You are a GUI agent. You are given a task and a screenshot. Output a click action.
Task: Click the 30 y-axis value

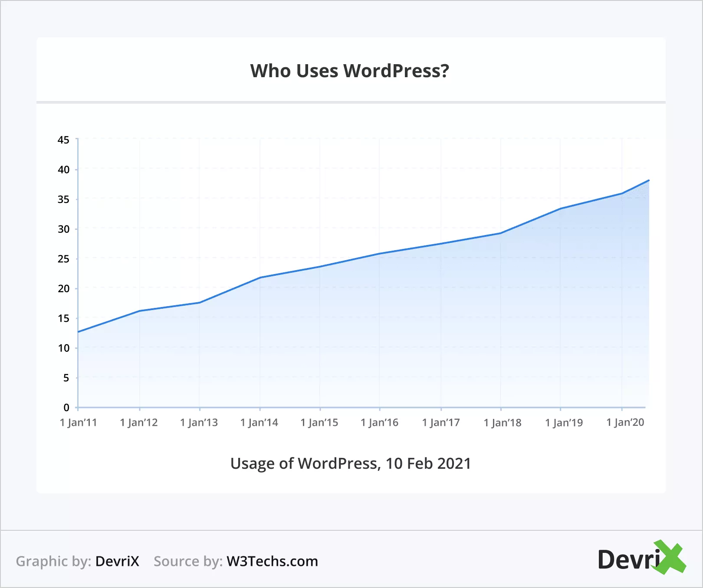[x=63, y=229]
